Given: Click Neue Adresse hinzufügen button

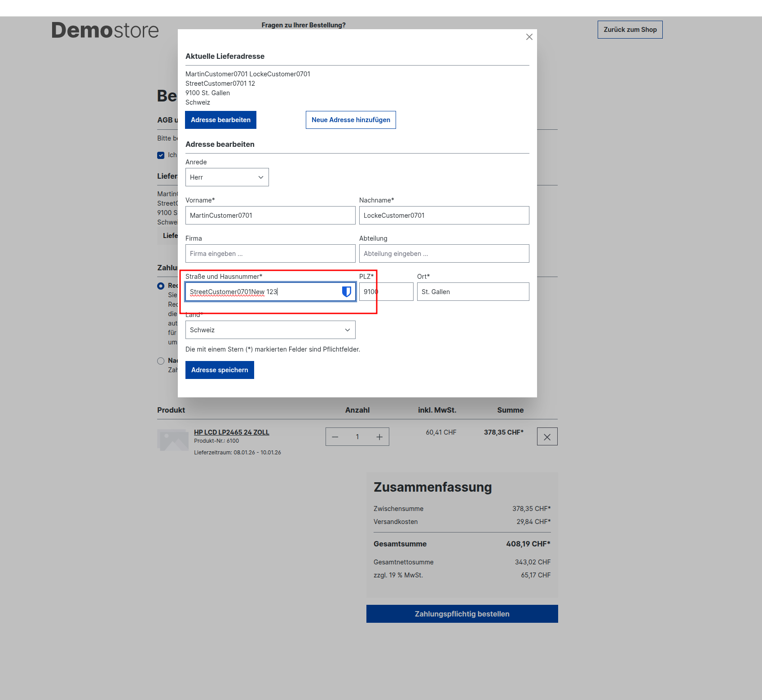Looking at the screenshot, I should tap(350, 119).
